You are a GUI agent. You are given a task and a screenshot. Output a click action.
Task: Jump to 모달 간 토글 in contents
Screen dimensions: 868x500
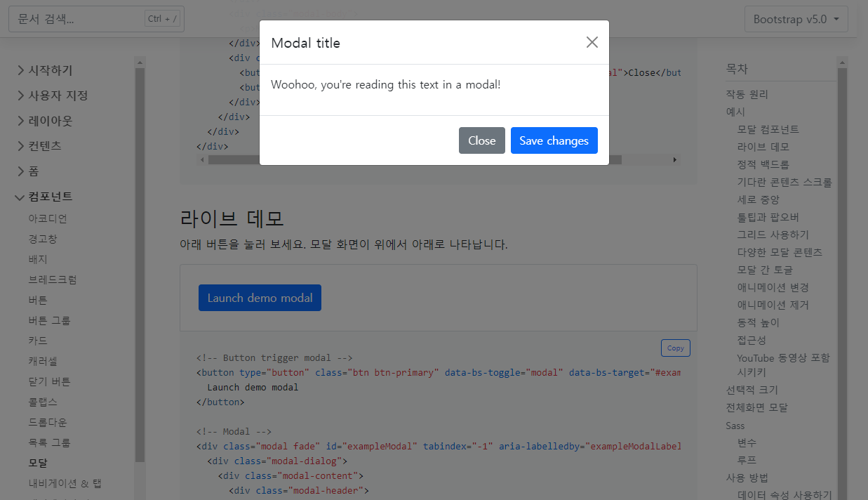[x=765, y=270]
